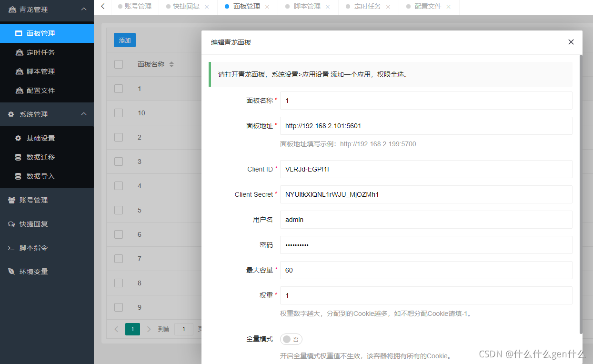Click the 账号管理 users icon
The height and width of the screenshot is (364, 593).
[11, 200]
